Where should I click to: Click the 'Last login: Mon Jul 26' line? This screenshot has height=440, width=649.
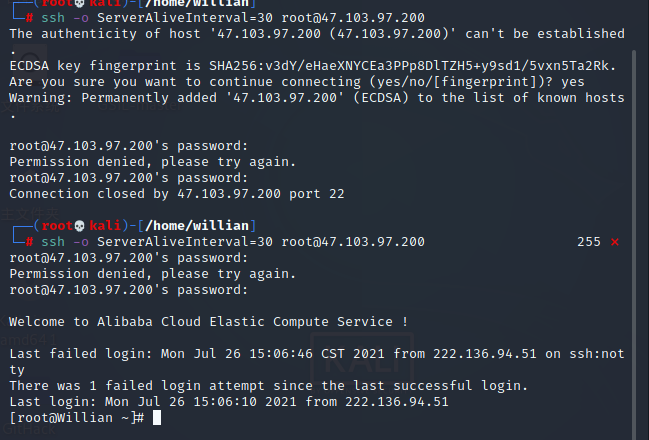tap(229, 402)
